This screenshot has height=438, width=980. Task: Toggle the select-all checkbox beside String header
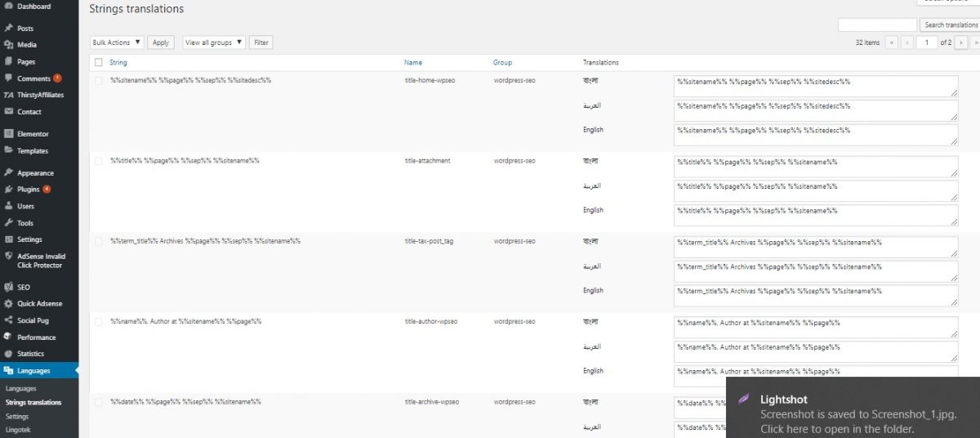pyautogui.click(x=99, y=63)
